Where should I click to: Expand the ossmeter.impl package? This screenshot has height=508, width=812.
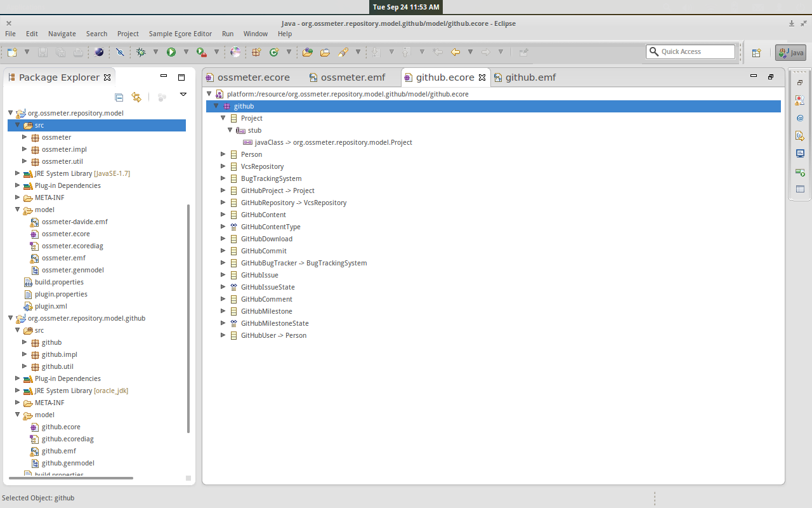pyautogui.click(x=25, y=149)
